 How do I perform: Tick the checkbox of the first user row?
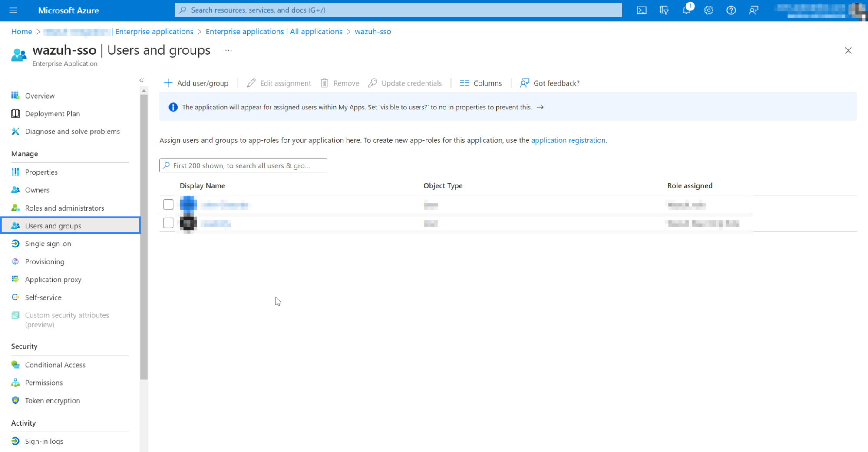click(x=168, y=205)
